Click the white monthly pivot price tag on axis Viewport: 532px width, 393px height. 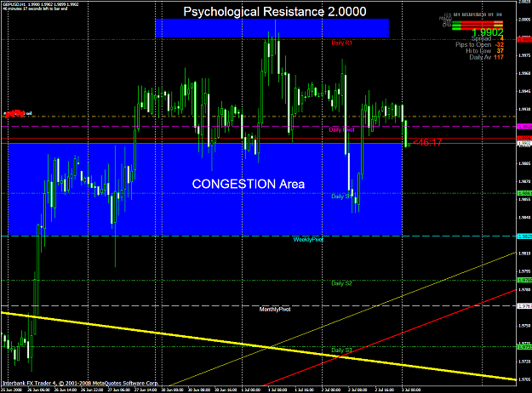click(524, 306)
